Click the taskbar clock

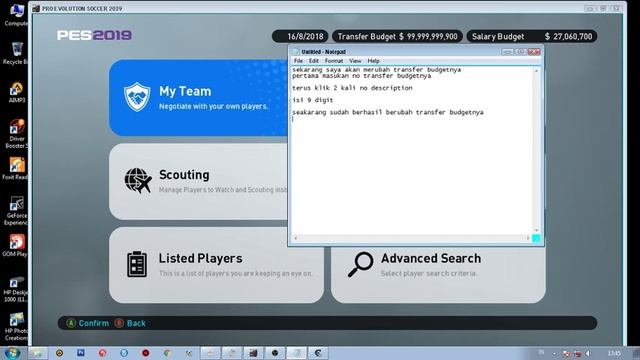pos(614,353)
